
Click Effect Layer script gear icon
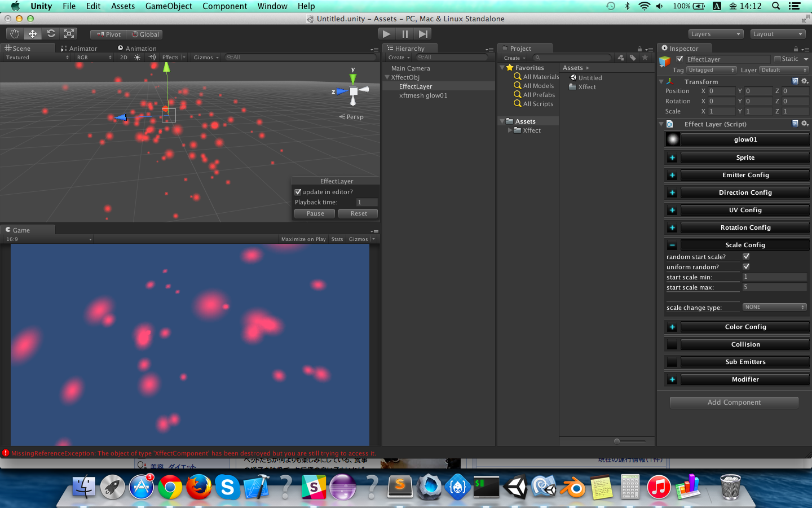click(805, 124)
